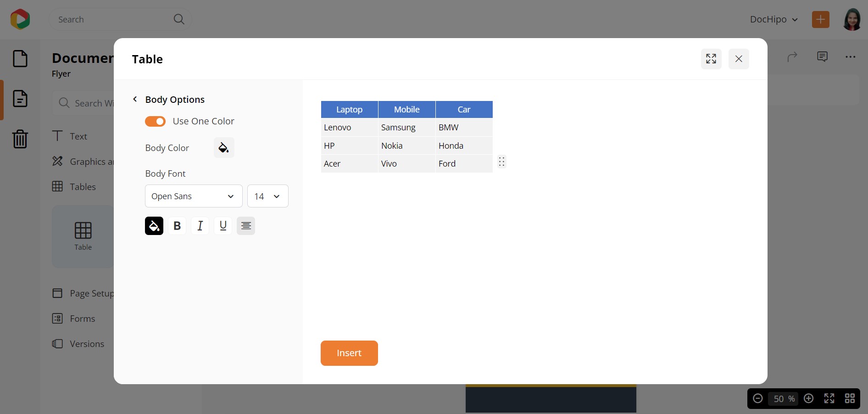
Task: Open the more options ellipsis menu
Action: [x=850, y=57]
